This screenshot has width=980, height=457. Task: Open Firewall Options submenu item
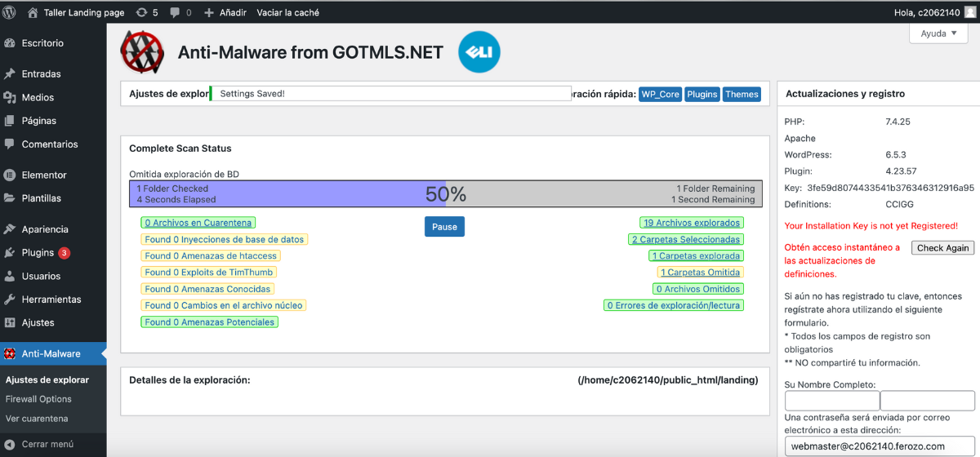38,399
